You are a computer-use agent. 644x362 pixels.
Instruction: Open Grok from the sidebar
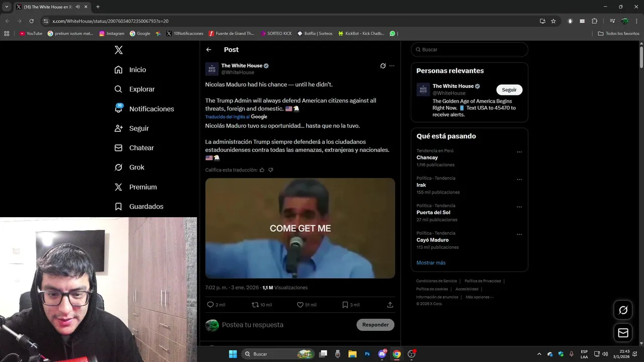pos(129,167)
